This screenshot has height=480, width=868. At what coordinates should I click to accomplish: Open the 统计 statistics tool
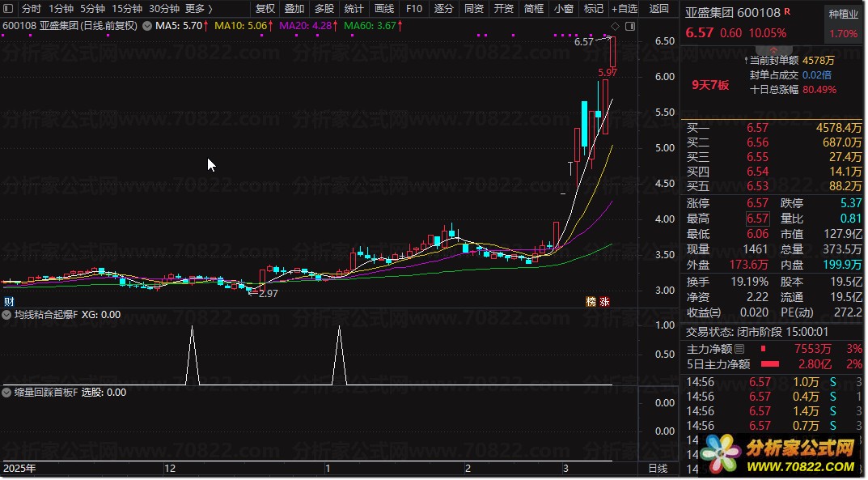pos(354,8)
